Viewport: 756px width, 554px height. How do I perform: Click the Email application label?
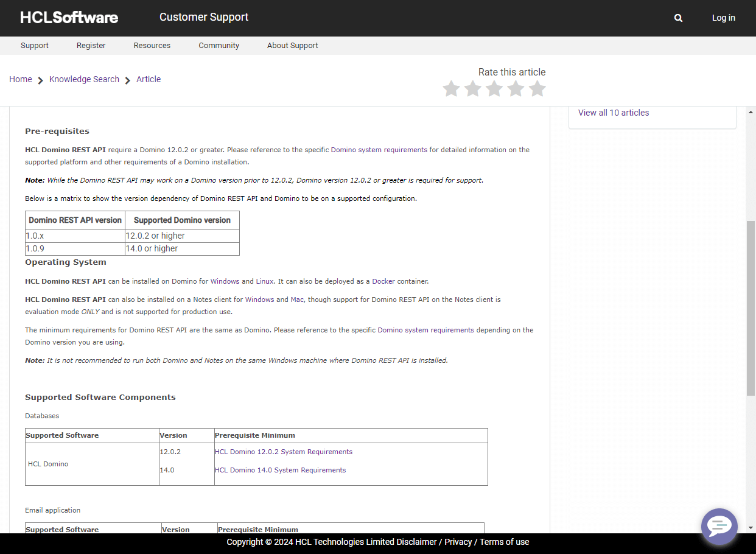[53, 510]
